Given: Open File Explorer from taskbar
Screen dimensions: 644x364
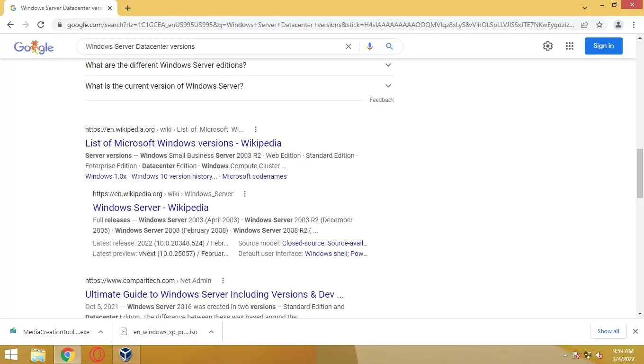Looking at the screenshot, I should click(38, 355).
